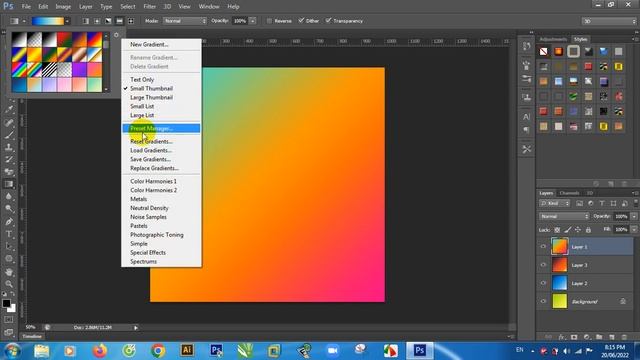
Task: Choose the Linear Gradient style icon
Action: click(85, 21)
